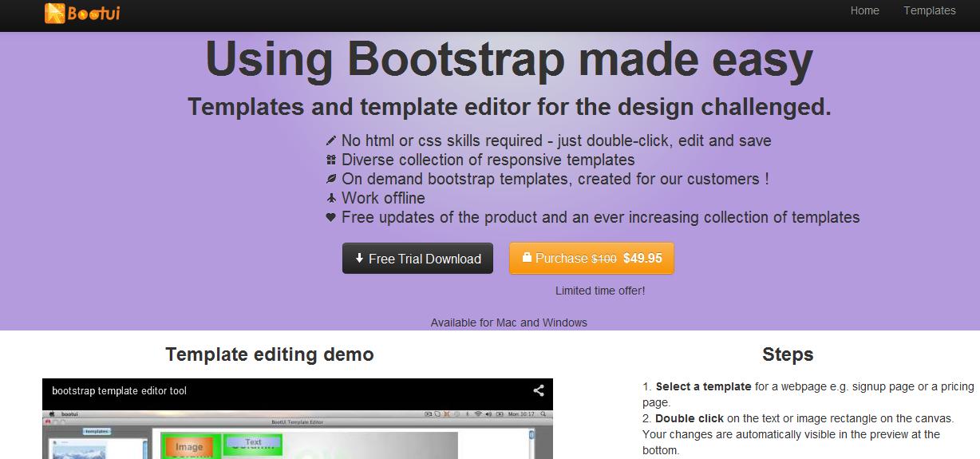Screen dimensions: 980x459
Task: Click the plane icon beside 'Work offline'
Action: [331, 198]
